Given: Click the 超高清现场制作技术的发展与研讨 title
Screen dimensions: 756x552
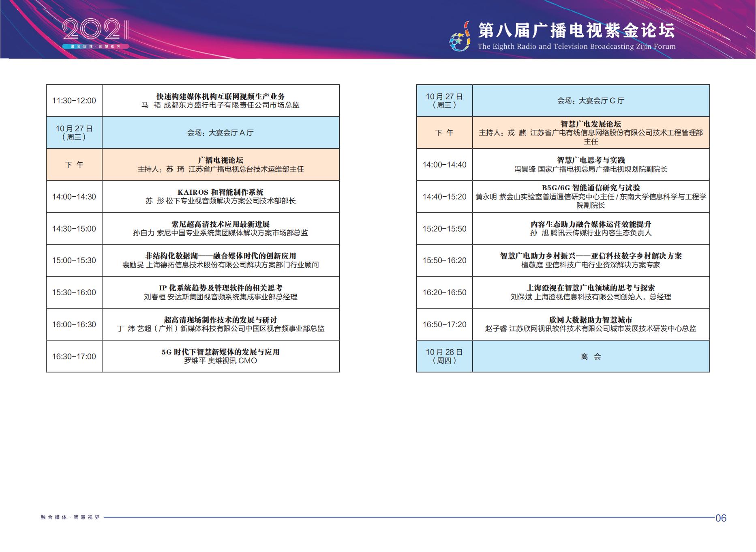Looking at the screenshot, I should tap(221, 320).
